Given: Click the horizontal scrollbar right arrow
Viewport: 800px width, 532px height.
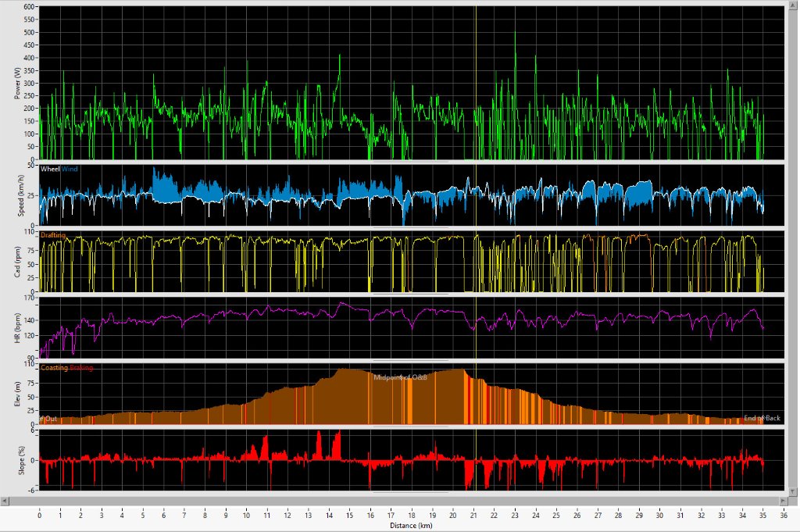Looking at the screenshot, I should [783, 500].
